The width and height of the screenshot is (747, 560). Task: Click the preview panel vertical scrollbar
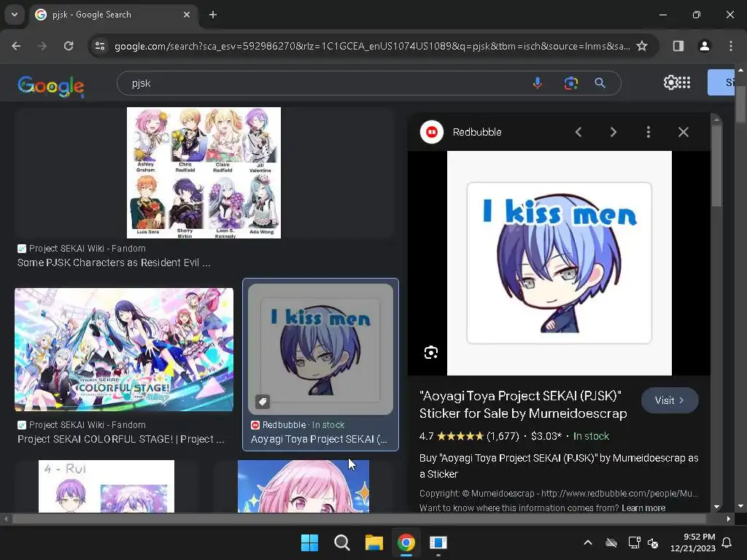tap(716, 166)
